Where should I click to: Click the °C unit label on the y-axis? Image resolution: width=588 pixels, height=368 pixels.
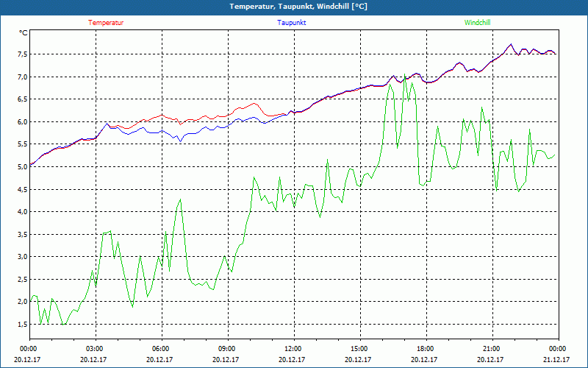click(24, 33)
